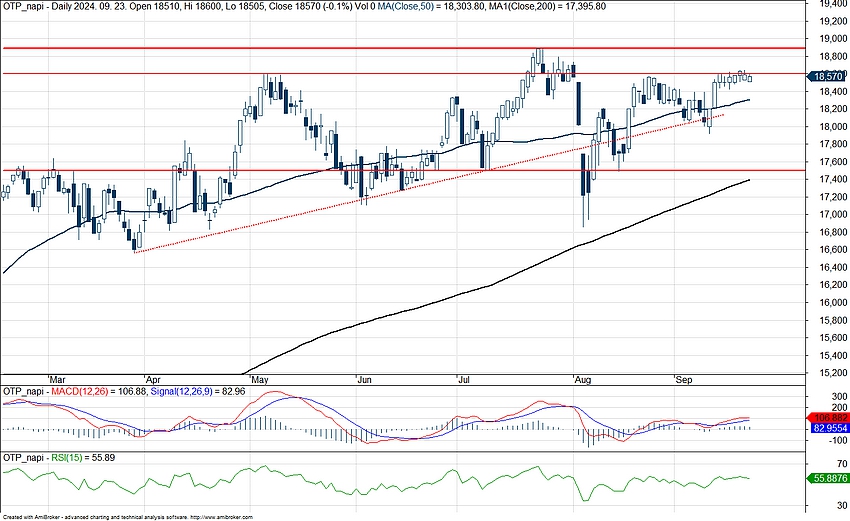This screenshot has width=850, height=521.
Task: Click the Sep month label on time axis
Action: tap(684, 380)
